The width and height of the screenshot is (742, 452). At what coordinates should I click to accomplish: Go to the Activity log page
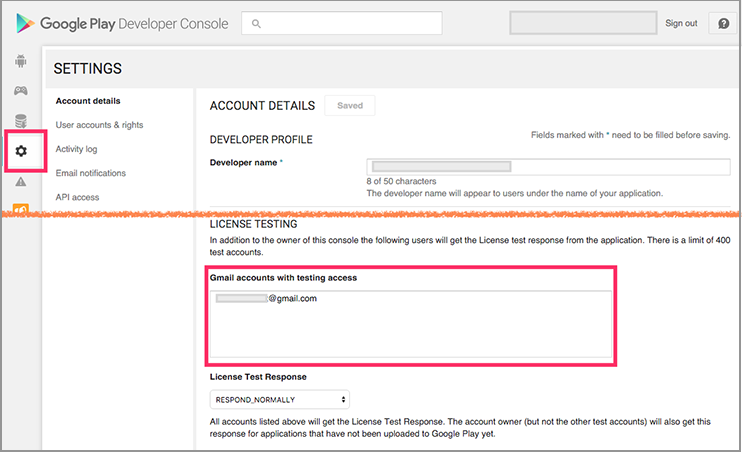tap(77, 149)
